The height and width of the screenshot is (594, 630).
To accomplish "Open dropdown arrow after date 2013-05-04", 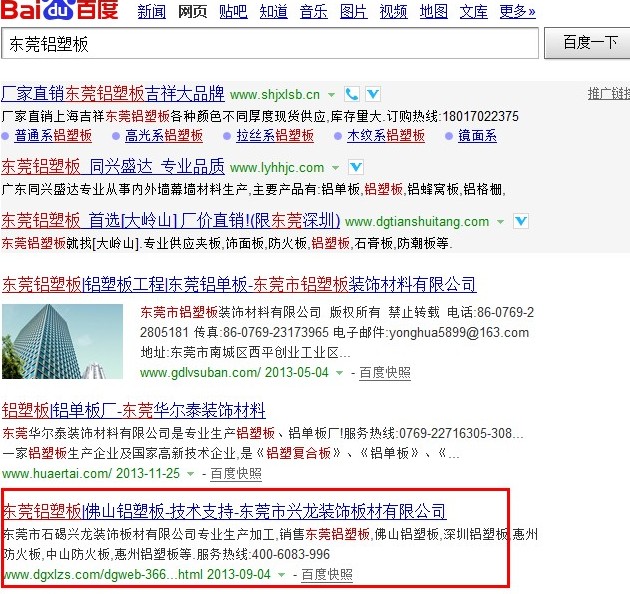I will click(x=339, y=373).
